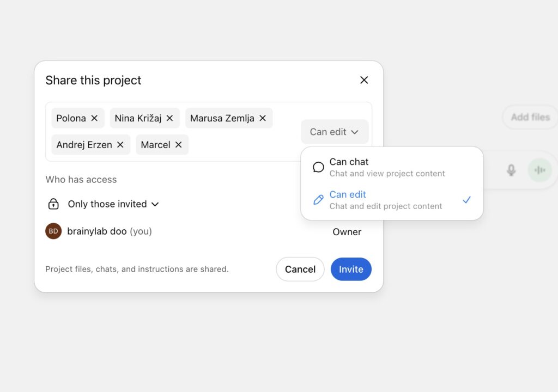The image size is (558, 392).
Task: Select the Can chat option
Action: pos(387,167)
